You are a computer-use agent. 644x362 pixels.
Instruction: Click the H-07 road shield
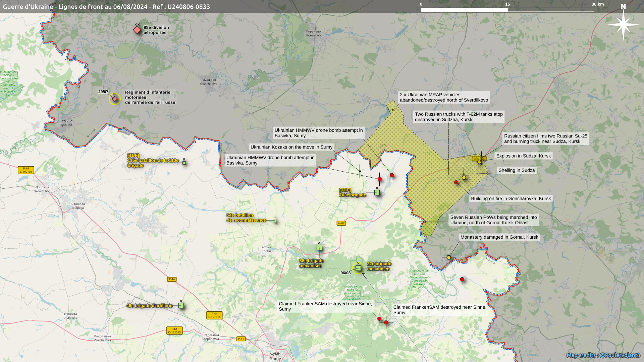pos(341,223)
